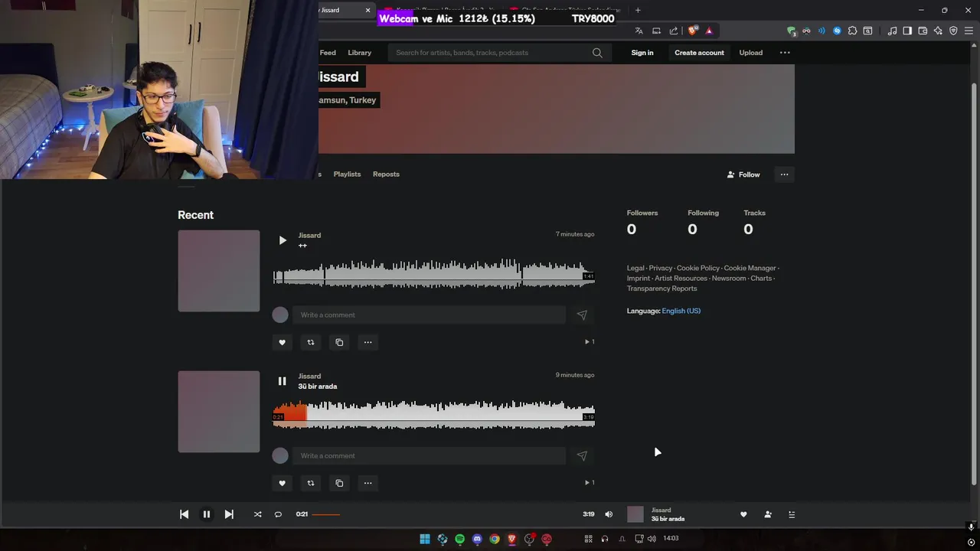The image size is (980, 551).
Task: Seek within first track waveform
Action: coord(433,274)
